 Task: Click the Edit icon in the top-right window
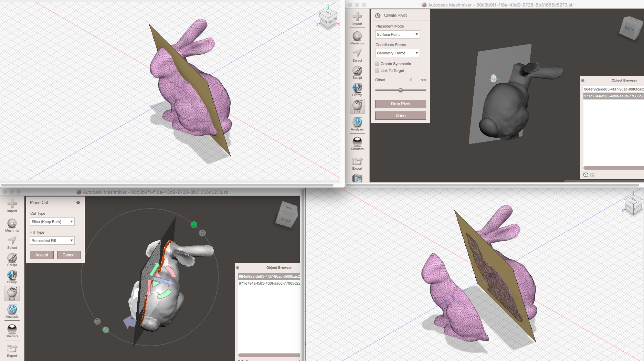pos(357,107)
